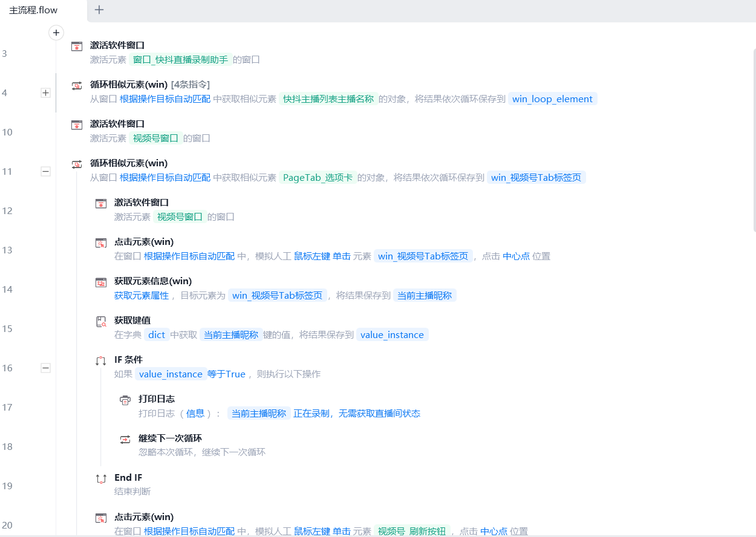The image size is (756, 537).
Task: Collapse the loop block at line 11
Action: click(x=45, y=171)
